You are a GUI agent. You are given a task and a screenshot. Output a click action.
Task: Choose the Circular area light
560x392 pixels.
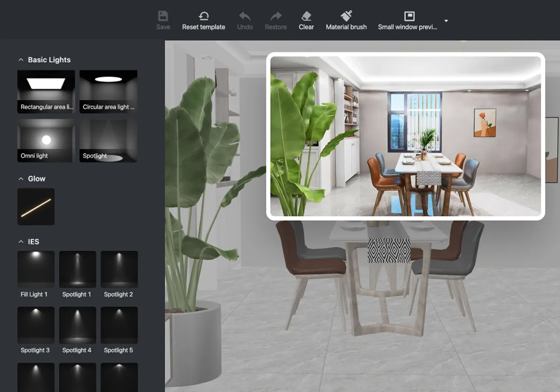coord(108,91)
